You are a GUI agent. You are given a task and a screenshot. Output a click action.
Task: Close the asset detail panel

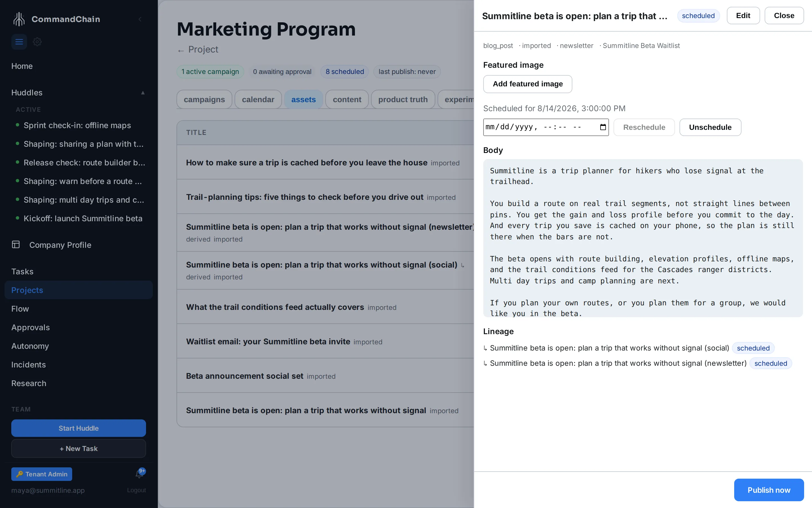784,16
